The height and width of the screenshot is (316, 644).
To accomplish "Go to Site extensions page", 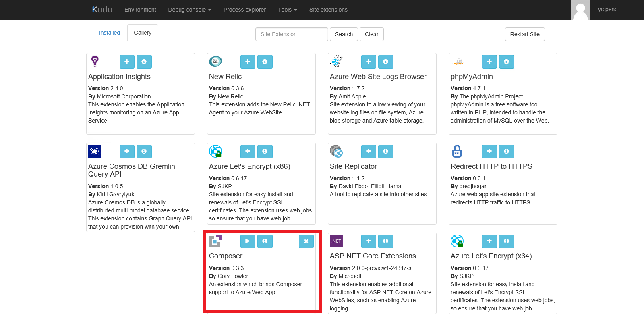I will [x=328, y=10].
